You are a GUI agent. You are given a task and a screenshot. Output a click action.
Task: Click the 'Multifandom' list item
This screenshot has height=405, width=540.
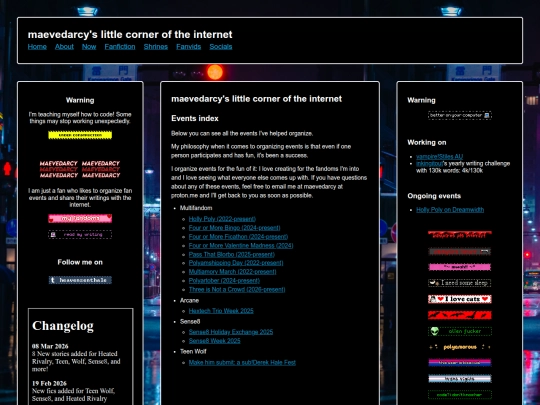click(x=196, y=208)
